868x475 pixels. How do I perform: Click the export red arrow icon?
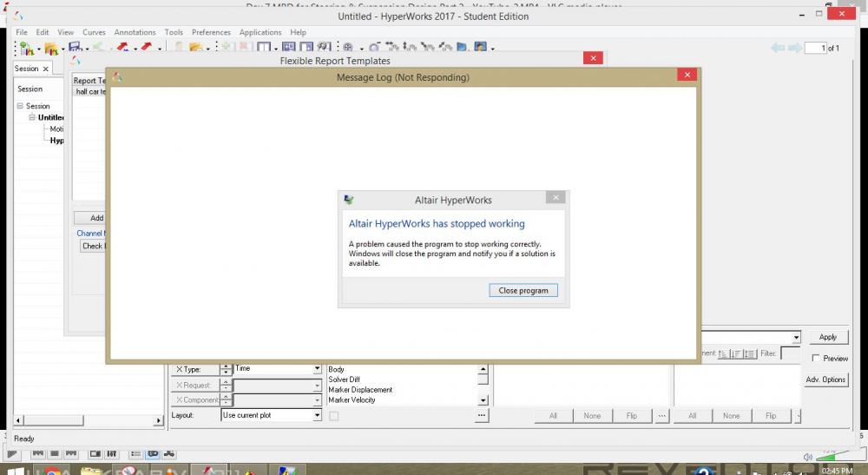[x=146, y=48]
